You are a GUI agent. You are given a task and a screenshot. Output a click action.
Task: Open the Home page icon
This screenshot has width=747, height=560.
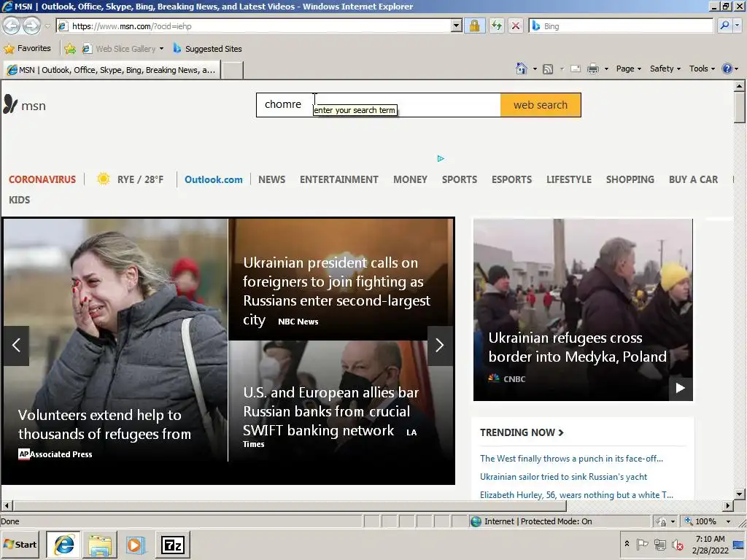(521, 69)
